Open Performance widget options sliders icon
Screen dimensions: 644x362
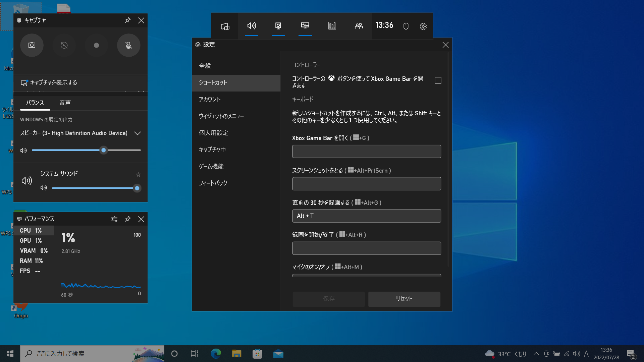(x=114, y=219)
